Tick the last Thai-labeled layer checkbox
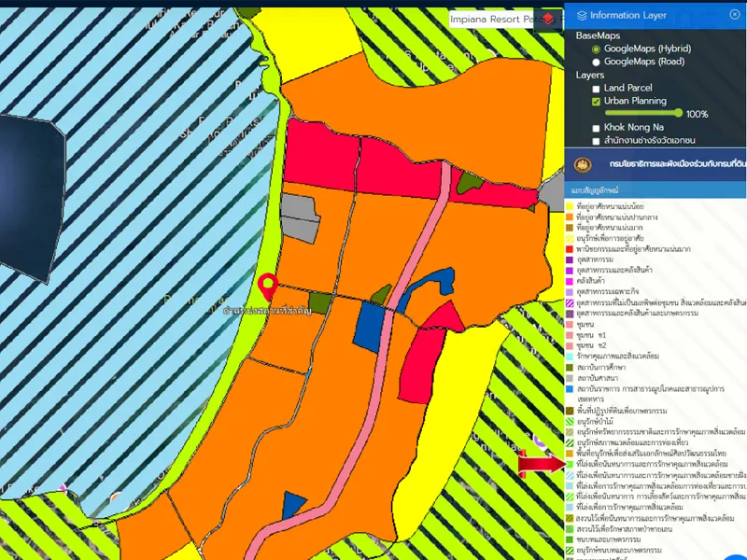 tap(596, 141)
